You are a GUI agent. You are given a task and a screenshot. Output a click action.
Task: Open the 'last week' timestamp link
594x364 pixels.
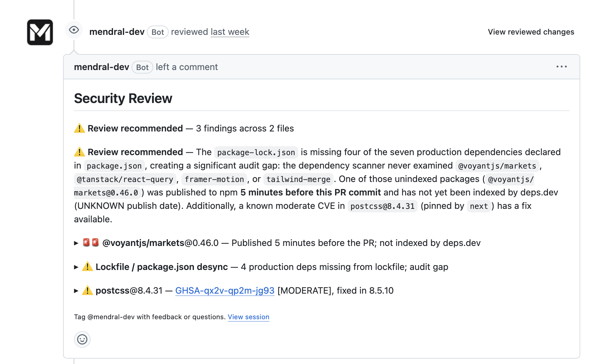click(230, 32)
